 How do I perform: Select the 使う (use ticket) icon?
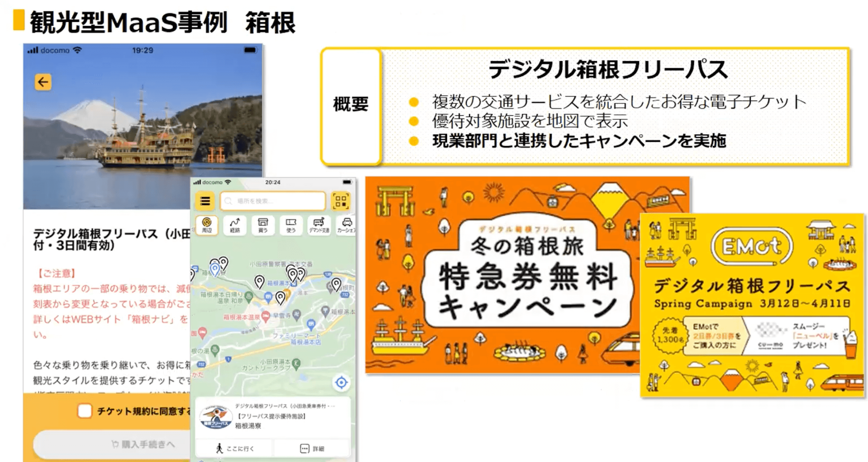291,225
